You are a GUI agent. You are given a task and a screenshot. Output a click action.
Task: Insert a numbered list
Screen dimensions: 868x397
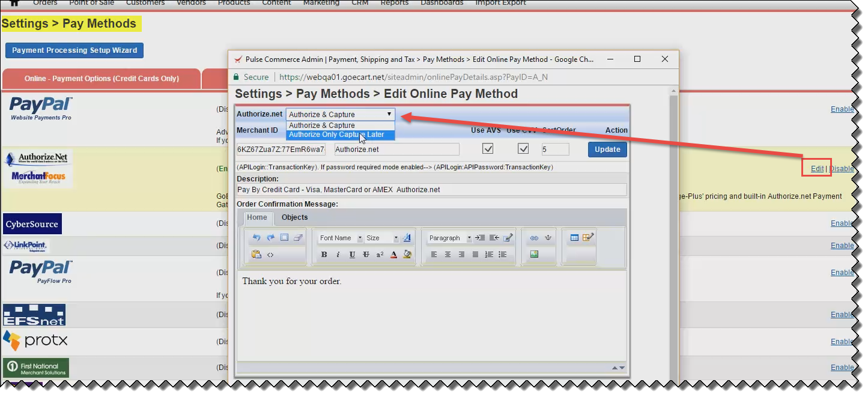(x=489, y=255)
